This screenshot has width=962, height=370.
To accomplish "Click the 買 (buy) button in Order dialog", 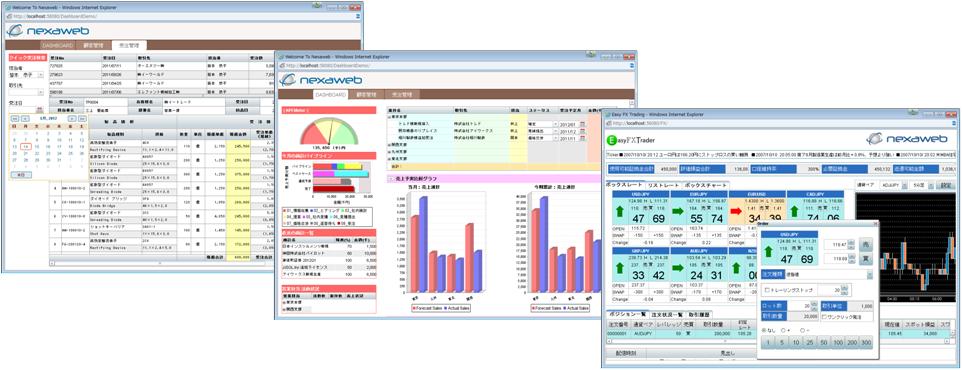I will click(866, 258).
